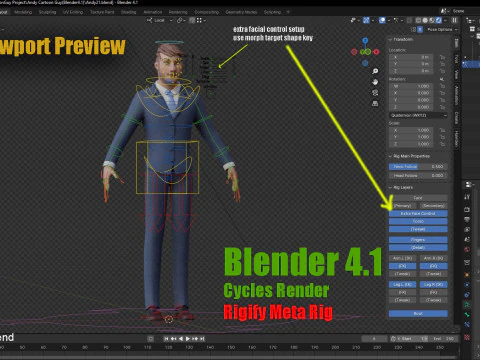Pause the viewport render preview
This screenshot has height=360, width=480.
[x=454, y=20]
